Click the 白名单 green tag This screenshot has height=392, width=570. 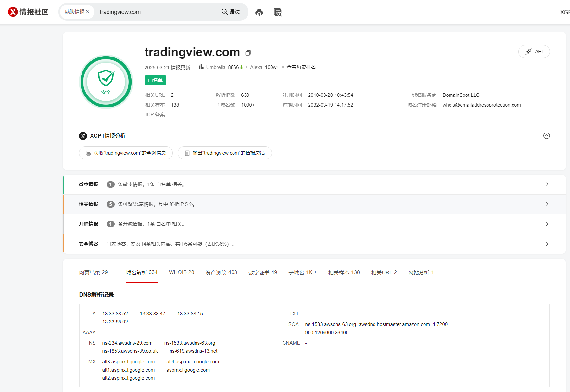pos(155,80)
